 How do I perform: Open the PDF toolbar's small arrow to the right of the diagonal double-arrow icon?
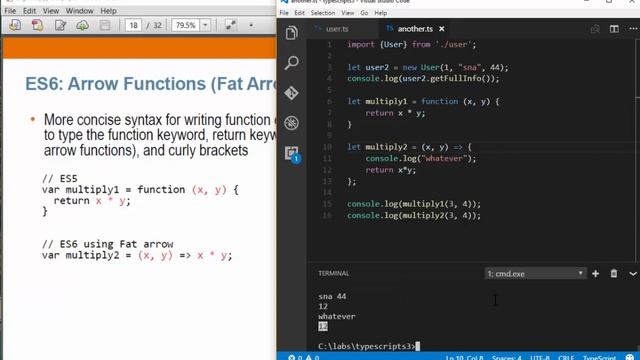tap(251, 25)
